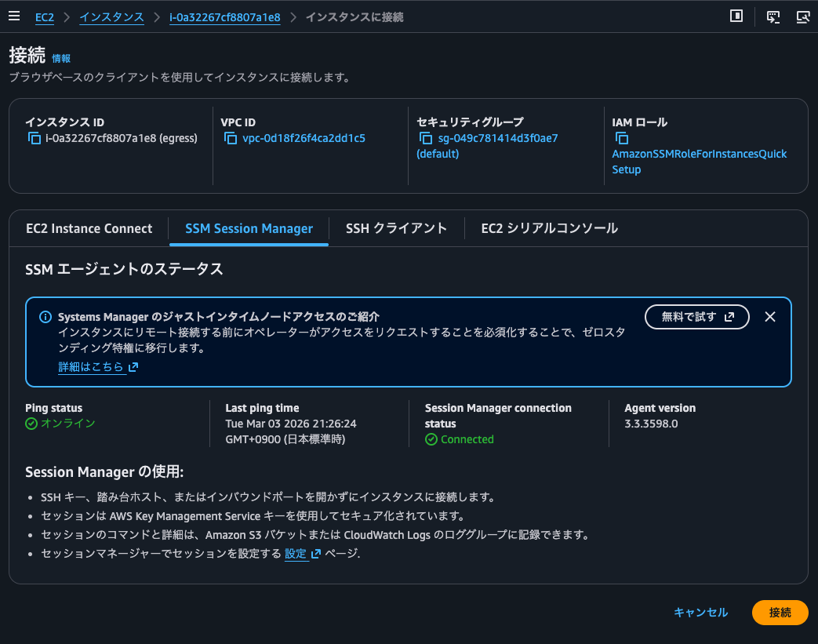This screenshot has width=818, height=644.
Task: Open the navigation hamburger menu
Action: point(14,16)
